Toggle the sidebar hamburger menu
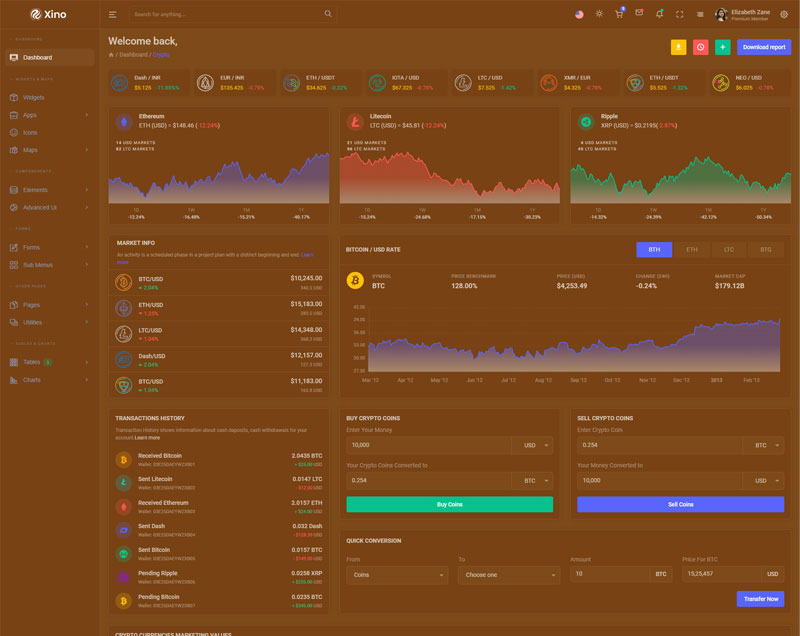The image size is (800, 636). (x=113, y=14)
